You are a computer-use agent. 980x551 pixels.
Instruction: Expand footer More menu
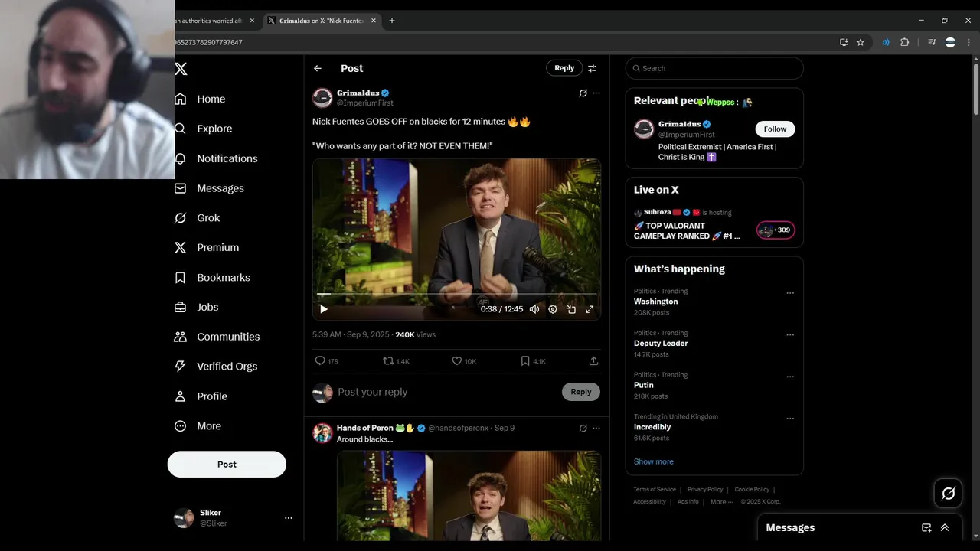point(722,502)
